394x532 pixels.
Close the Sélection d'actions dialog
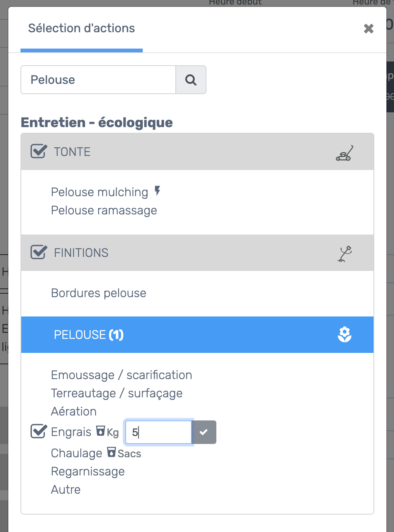369,28
